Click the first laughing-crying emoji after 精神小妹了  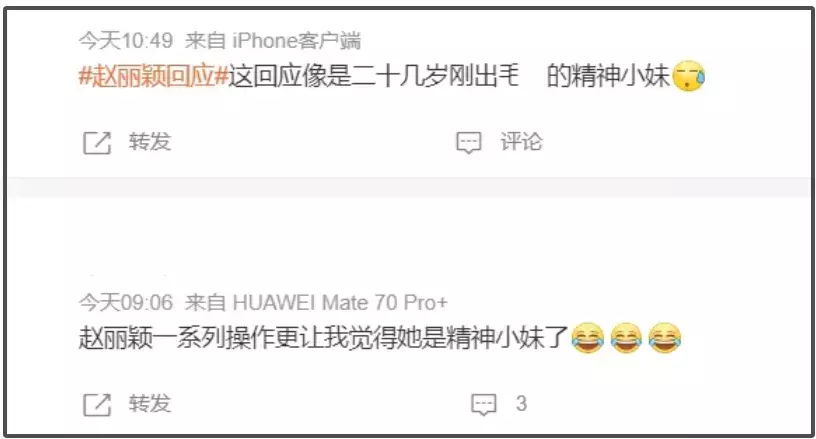[x=588, y=338]
